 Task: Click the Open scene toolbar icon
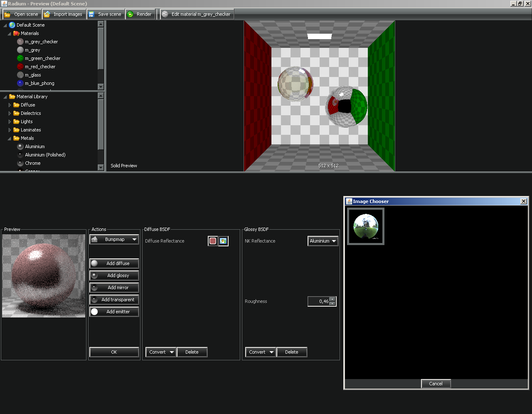[x=7, y=14]
